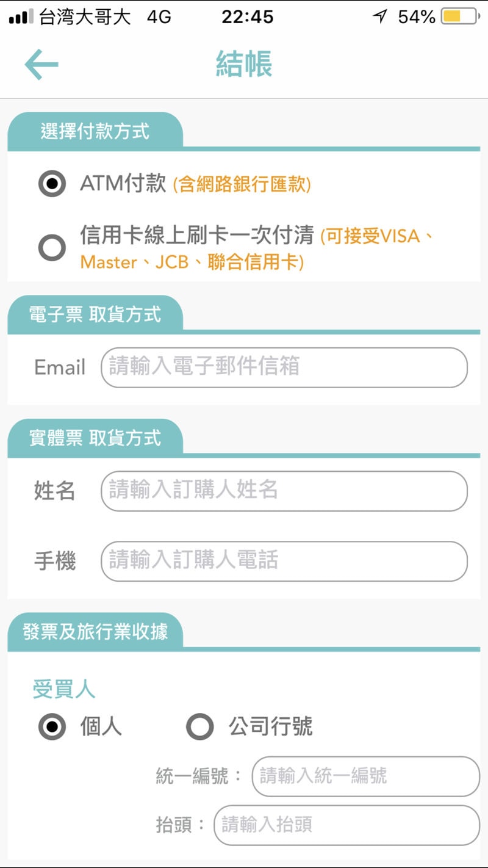Focus the 統一編號 input field
This screenshot has width=488, height=868.
pyautogui.click(x=366, y=776)
